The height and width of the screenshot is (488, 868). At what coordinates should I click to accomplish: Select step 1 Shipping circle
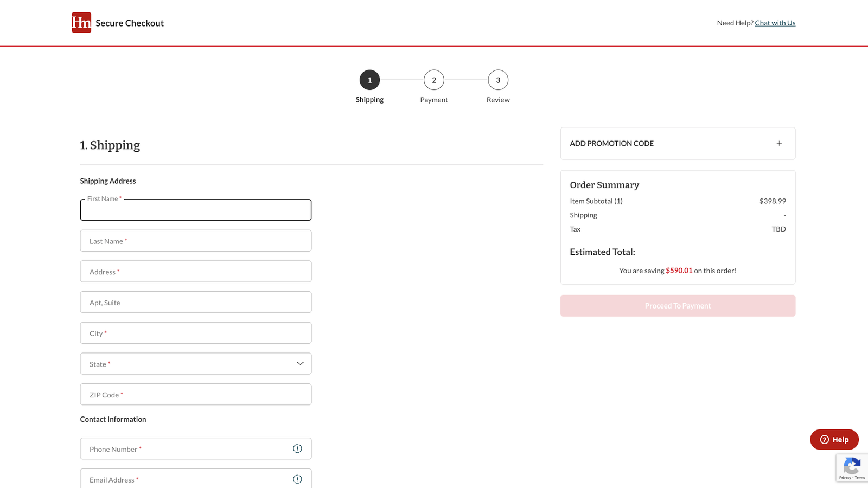point(369,80)
